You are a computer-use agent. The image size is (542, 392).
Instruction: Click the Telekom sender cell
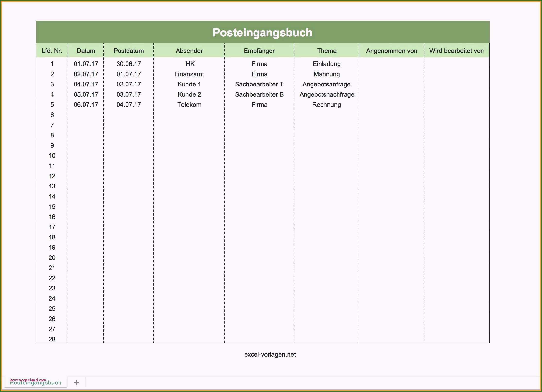coord(189,105)
